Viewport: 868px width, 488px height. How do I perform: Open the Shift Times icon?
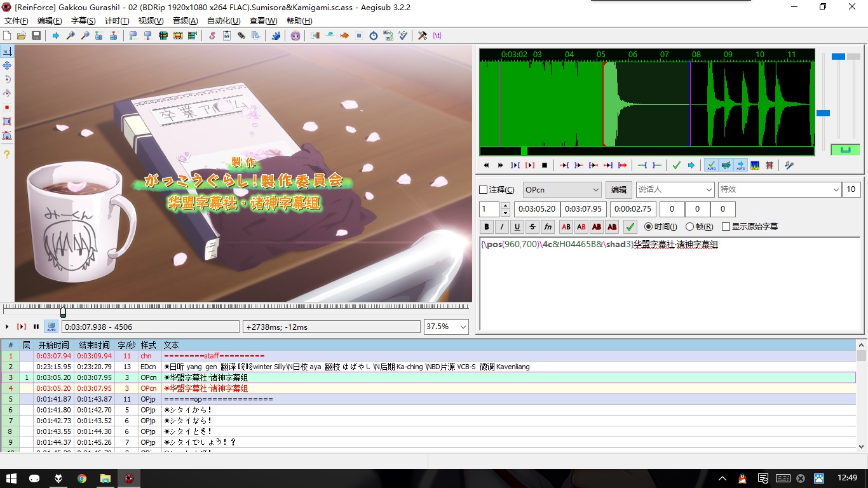[315, 36]
